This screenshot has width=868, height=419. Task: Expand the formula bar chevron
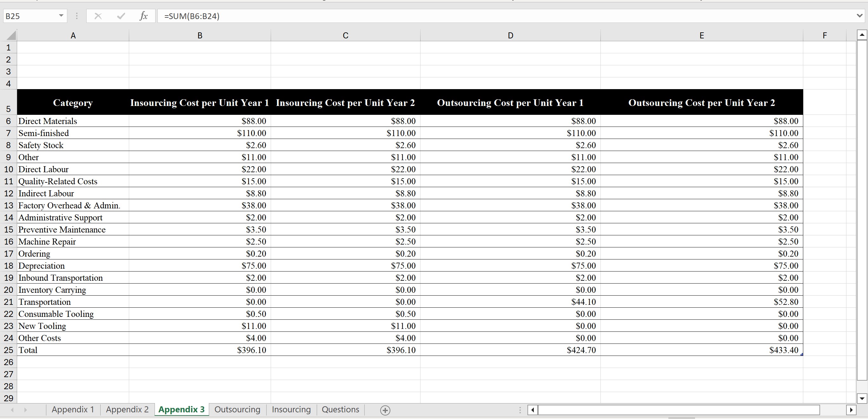pyautogui.click(x=859, y=16)
